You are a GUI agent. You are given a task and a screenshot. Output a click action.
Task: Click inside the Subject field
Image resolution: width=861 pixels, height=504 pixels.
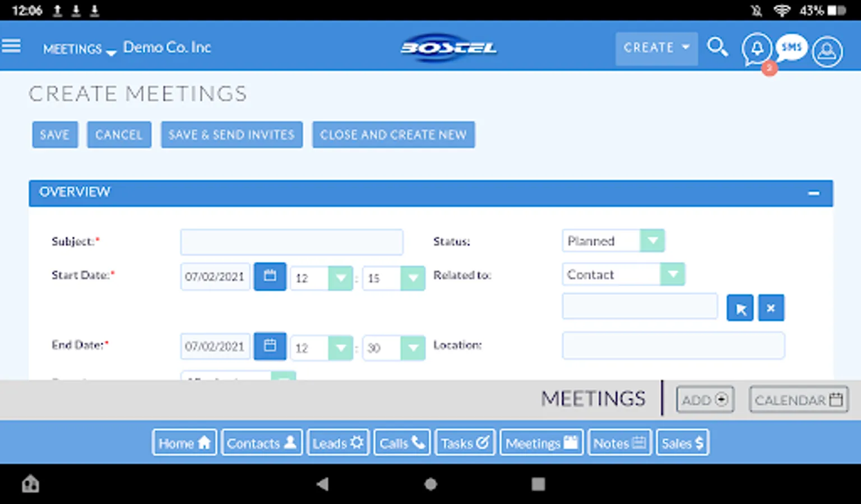pyautogui.click(x=291, y=241)
